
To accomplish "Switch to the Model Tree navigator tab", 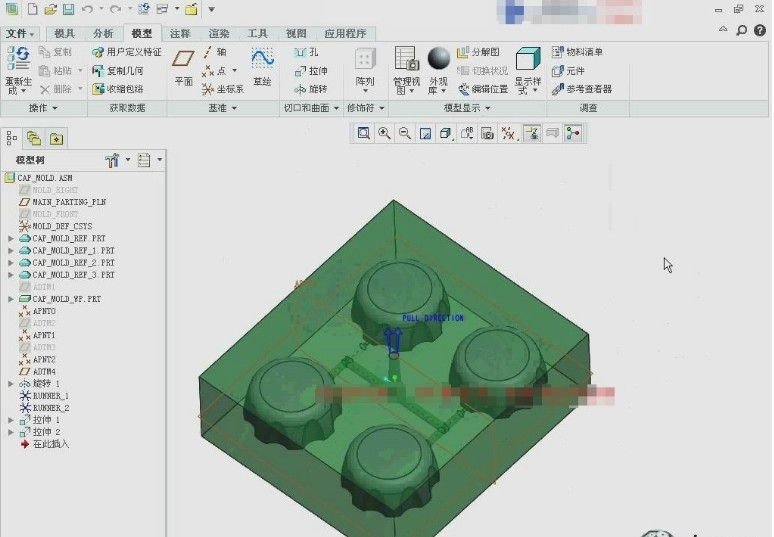I will click(12, 139).
